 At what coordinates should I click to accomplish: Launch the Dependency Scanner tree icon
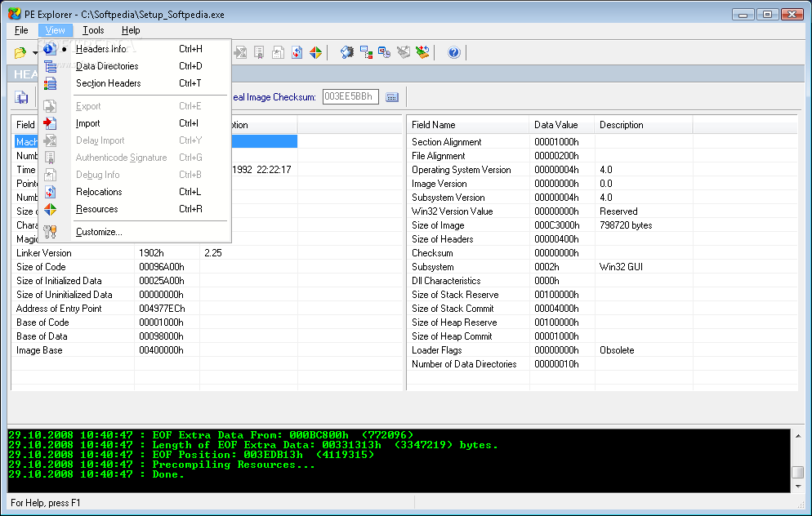[366, 52]
